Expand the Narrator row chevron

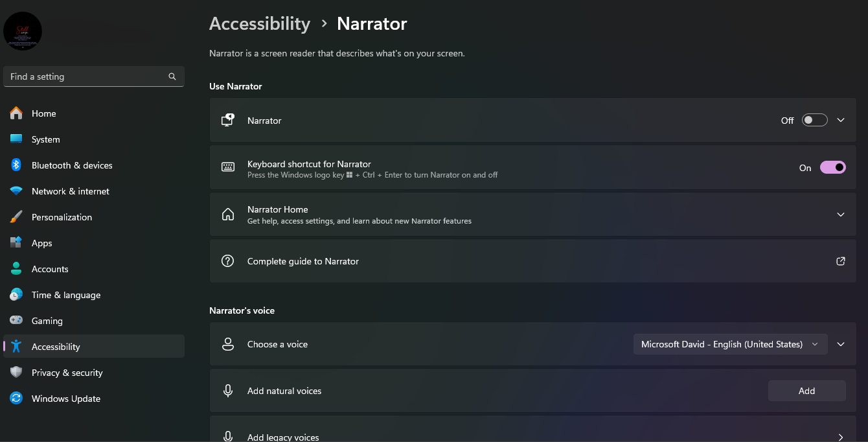pos(841,121)
